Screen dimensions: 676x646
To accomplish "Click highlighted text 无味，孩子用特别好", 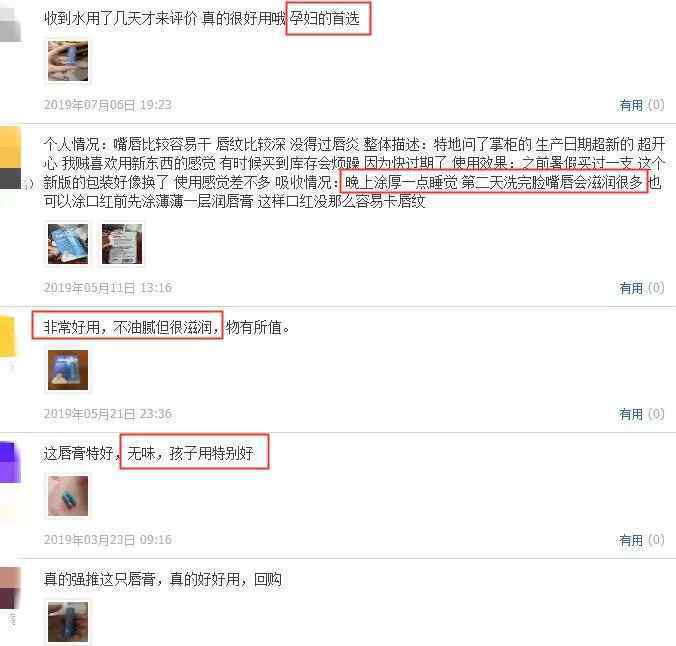I will 190,453.
